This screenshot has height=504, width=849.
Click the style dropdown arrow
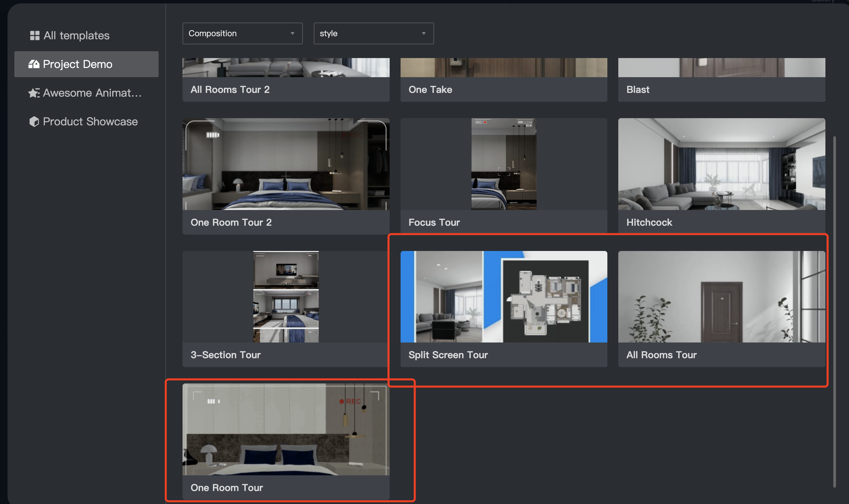(423, 33)
